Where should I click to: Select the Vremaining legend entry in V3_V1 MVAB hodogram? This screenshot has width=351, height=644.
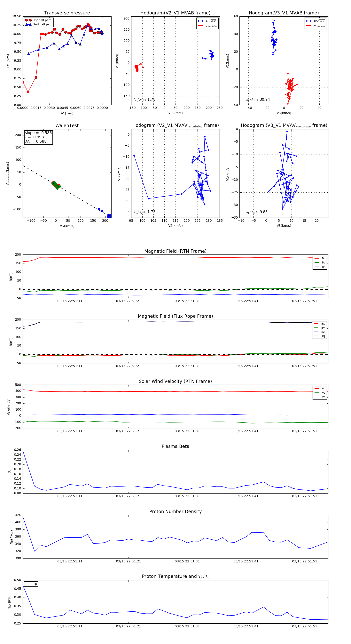[316, 26]
